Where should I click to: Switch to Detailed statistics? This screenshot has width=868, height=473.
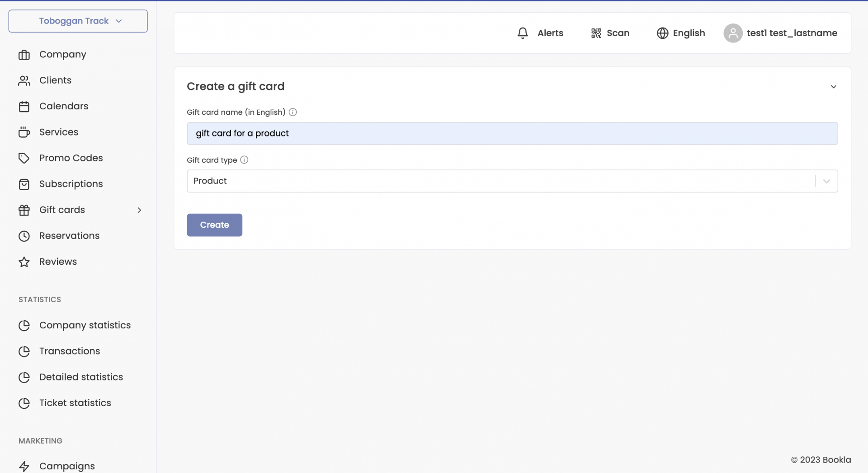pyautogui.click(x=81, y=377)
